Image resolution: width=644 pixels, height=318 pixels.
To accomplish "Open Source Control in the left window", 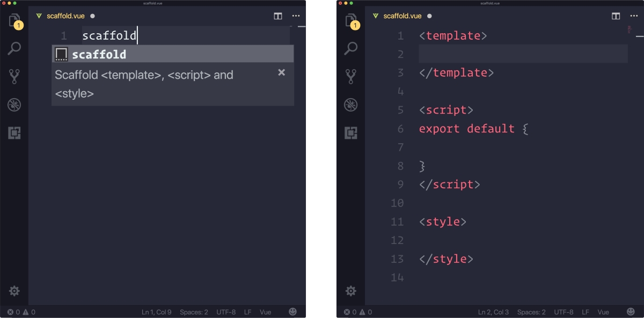I will click(x=14, y=76).
